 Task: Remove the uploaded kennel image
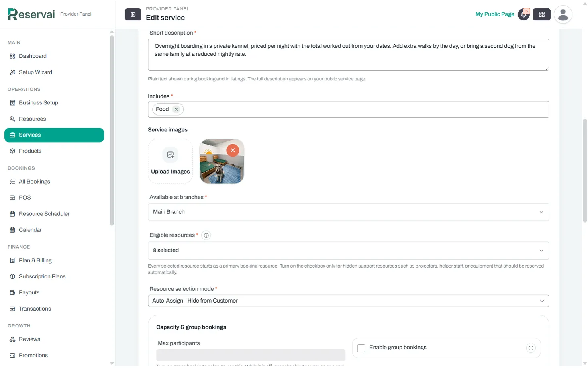point(233,150)
